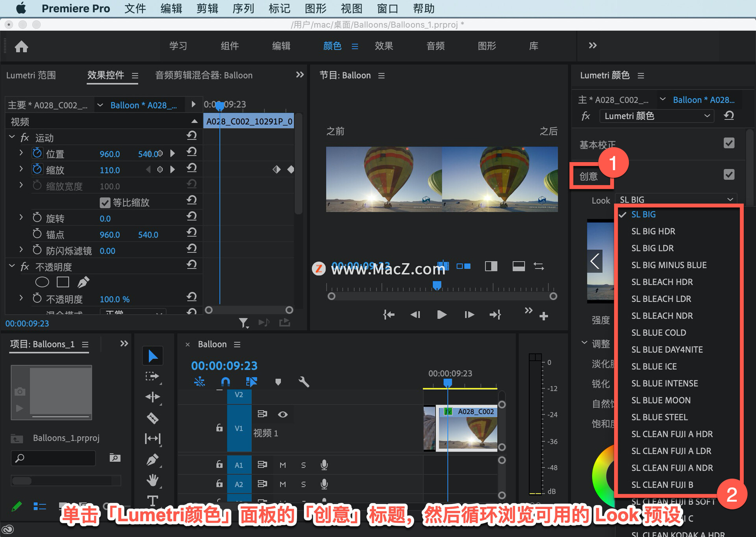Toggle Position animation stopwatch
This screenshot has width=756, height=537.
pyautogui.click(x=37, y=153)
